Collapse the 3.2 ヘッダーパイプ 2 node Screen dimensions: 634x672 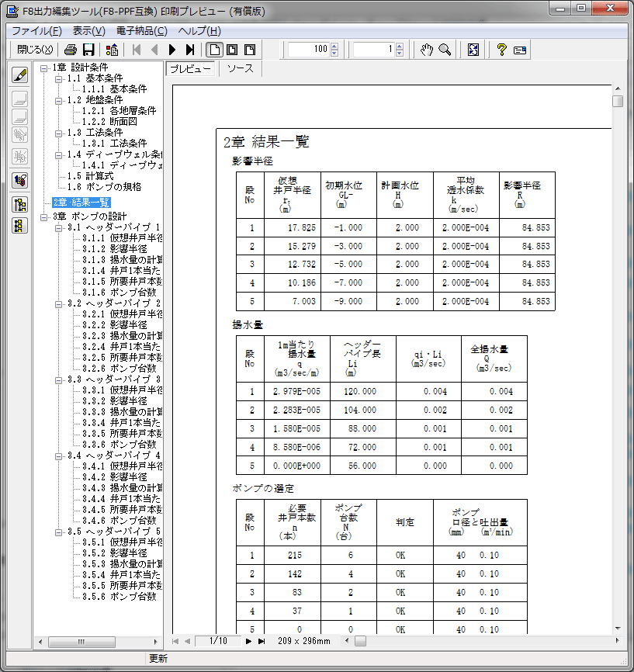(x=58, y=304)
